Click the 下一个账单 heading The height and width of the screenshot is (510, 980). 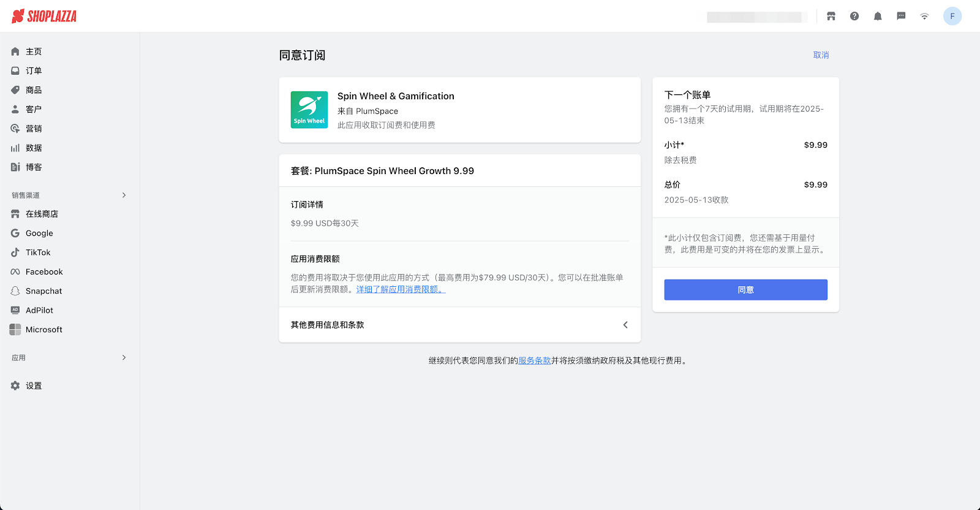pos(687,95)
